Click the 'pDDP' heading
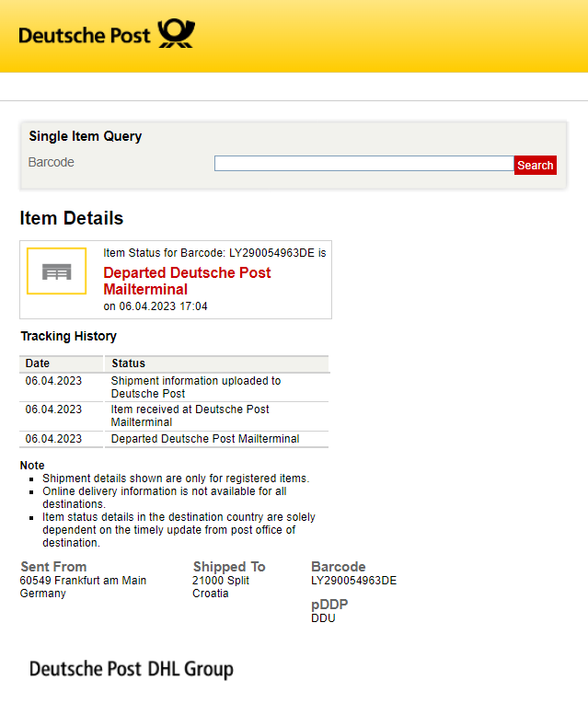Image resolution: width=588 pixels, height=715 pixels. click(x=329, y=605)
